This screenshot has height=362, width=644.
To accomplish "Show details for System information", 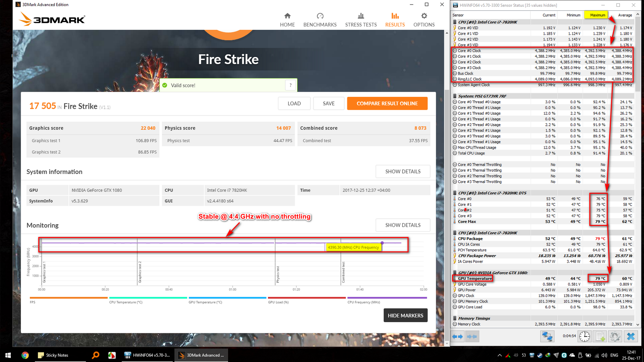I will 403,172.
